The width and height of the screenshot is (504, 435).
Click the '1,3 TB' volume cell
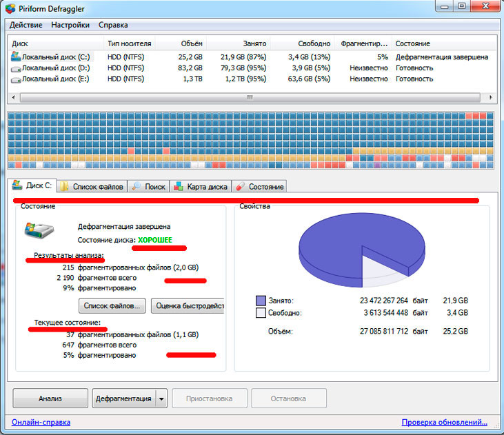[x=193, y=79]
